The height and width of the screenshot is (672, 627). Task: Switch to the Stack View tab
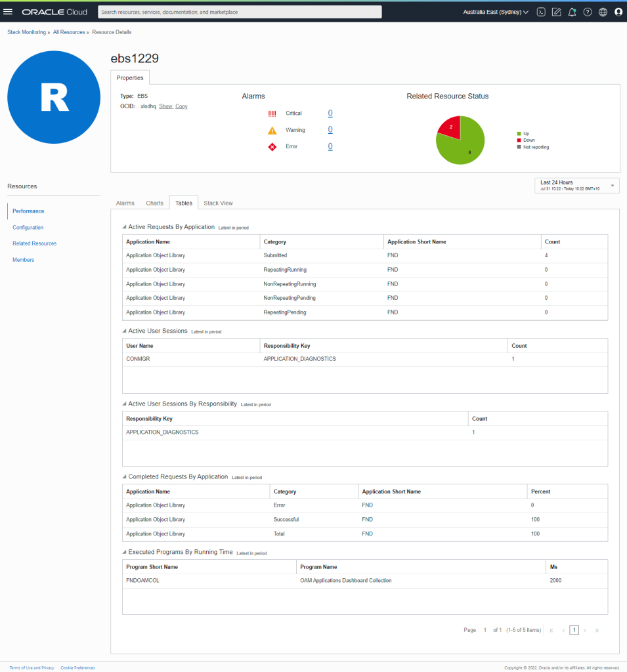pyautogui.click(x=218, y=203)
